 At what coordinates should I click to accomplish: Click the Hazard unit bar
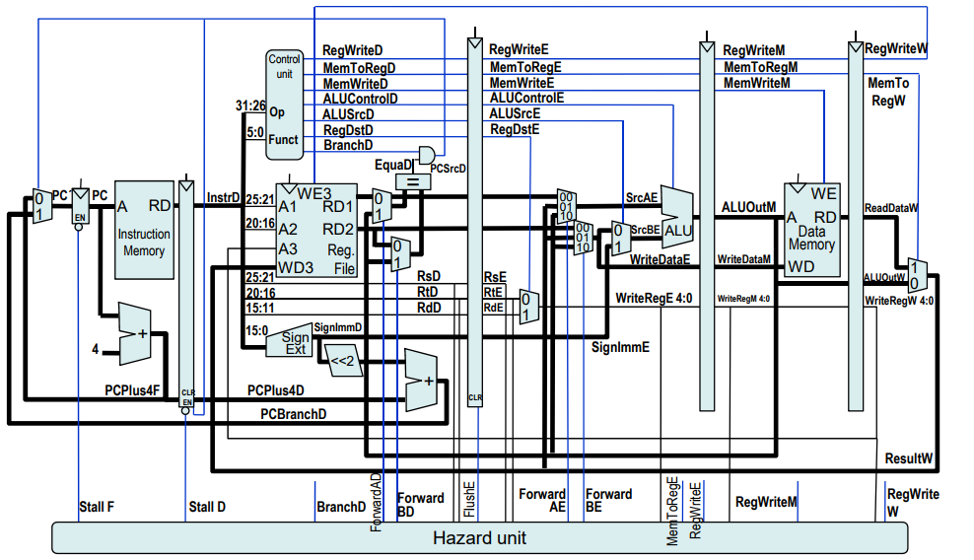(x=479, y=538)
